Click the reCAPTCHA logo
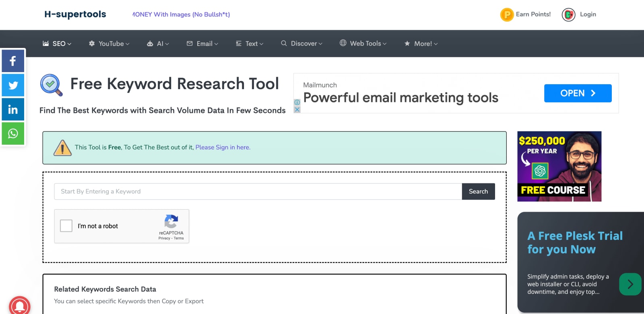 [171, 222]
